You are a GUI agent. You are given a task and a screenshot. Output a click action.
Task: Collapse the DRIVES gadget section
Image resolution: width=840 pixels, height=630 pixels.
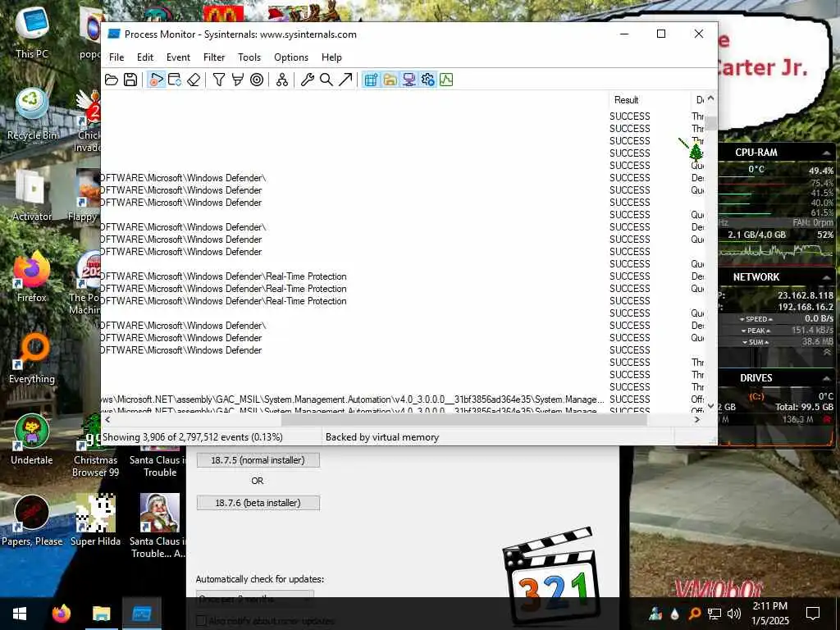click(826, 378)
